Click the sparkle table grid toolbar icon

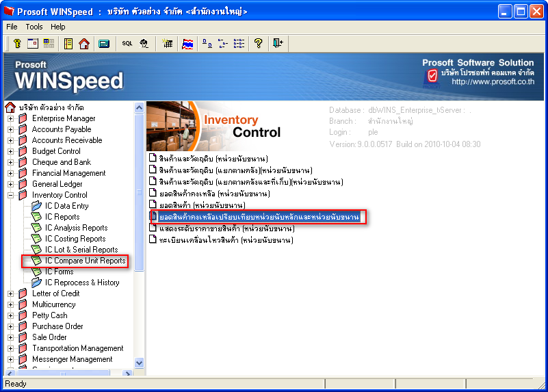click(168, 44)
